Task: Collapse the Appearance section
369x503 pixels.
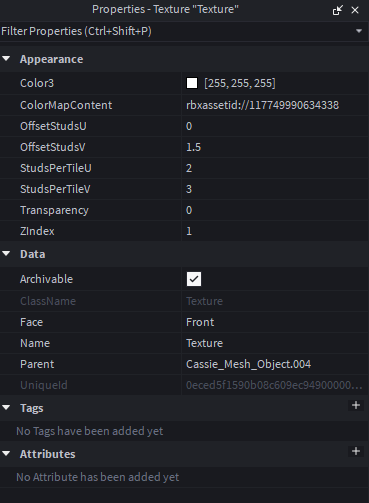Action: pyautogui.click(x=6, y=59)
